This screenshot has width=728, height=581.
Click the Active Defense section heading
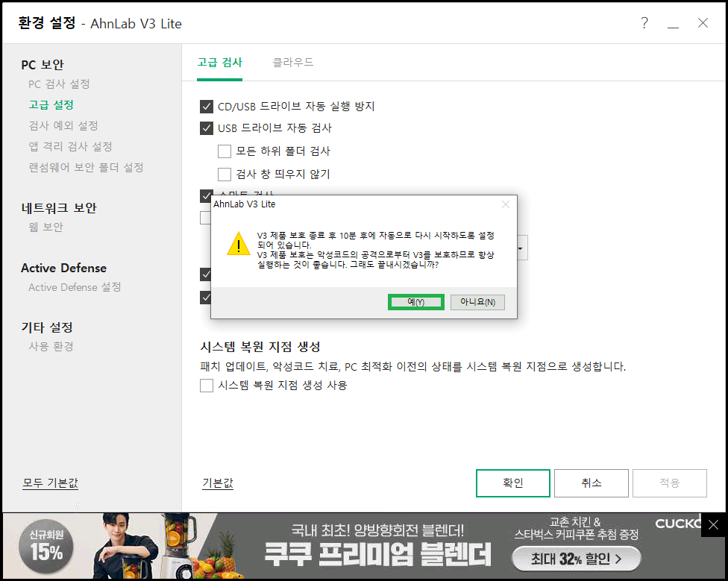(x=63, y=268)
